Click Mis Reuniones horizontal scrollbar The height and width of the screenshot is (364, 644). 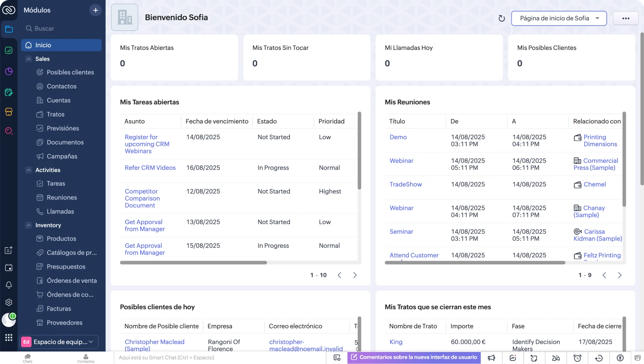[475, 263]
